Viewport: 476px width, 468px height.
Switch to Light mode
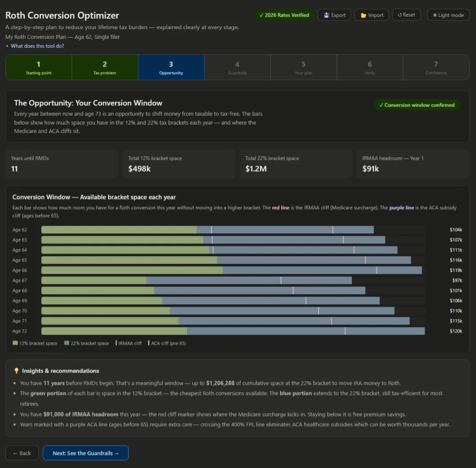(448, 15)
